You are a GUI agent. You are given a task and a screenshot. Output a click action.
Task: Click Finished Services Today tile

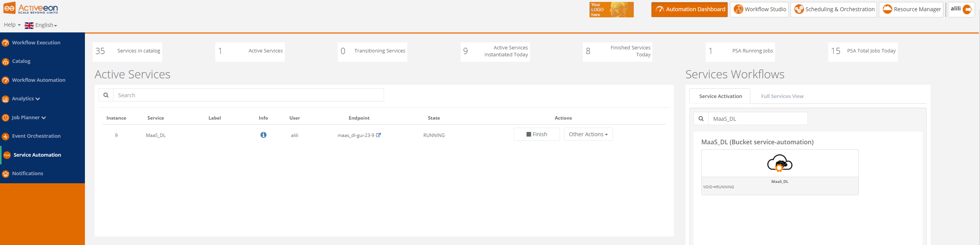point(618,51)
